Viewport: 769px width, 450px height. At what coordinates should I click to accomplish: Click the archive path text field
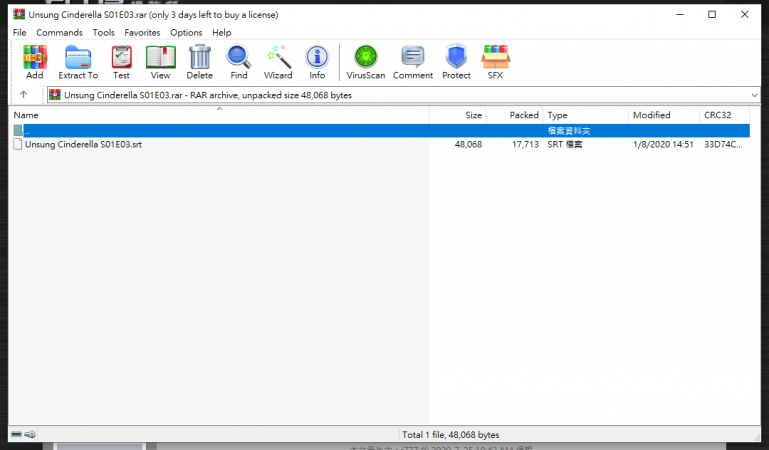point(403,95)
